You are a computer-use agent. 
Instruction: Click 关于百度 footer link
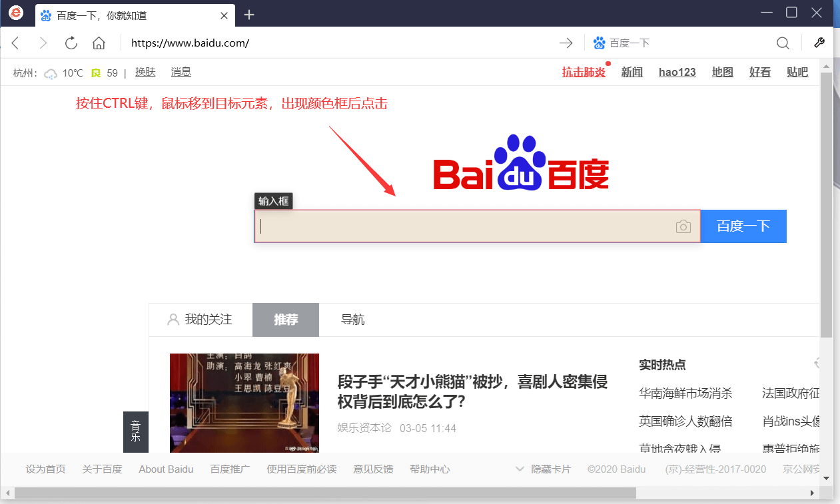coord(103,469)
